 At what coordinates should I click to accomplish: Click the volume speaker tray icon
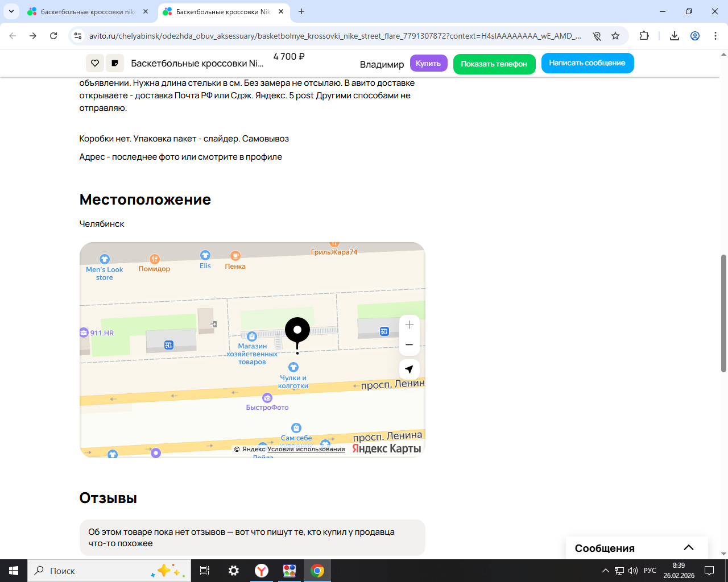click(633, 571)
